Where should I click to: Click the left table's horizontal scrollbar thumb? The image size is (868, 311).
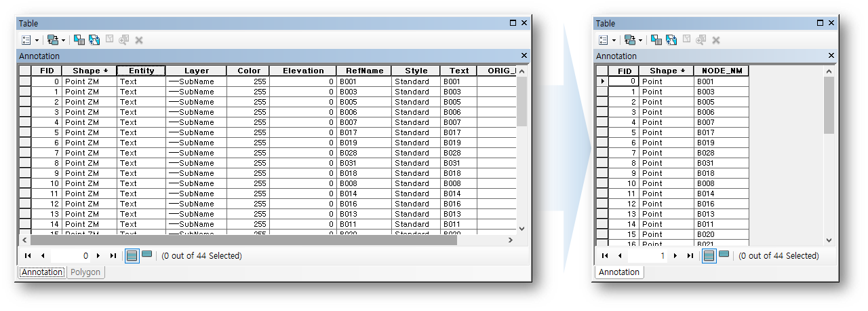point(243,240)
